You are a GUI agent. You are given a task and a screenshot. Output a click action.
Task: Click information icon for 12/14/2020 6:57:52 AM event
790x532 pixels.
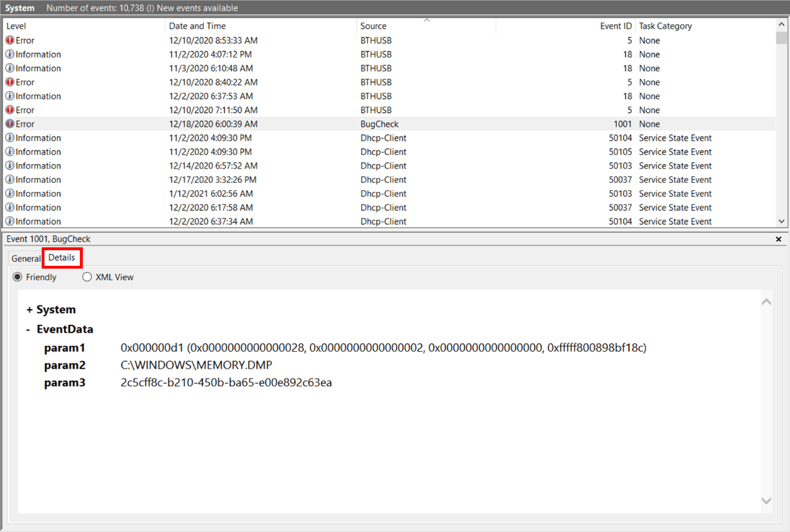10,166
